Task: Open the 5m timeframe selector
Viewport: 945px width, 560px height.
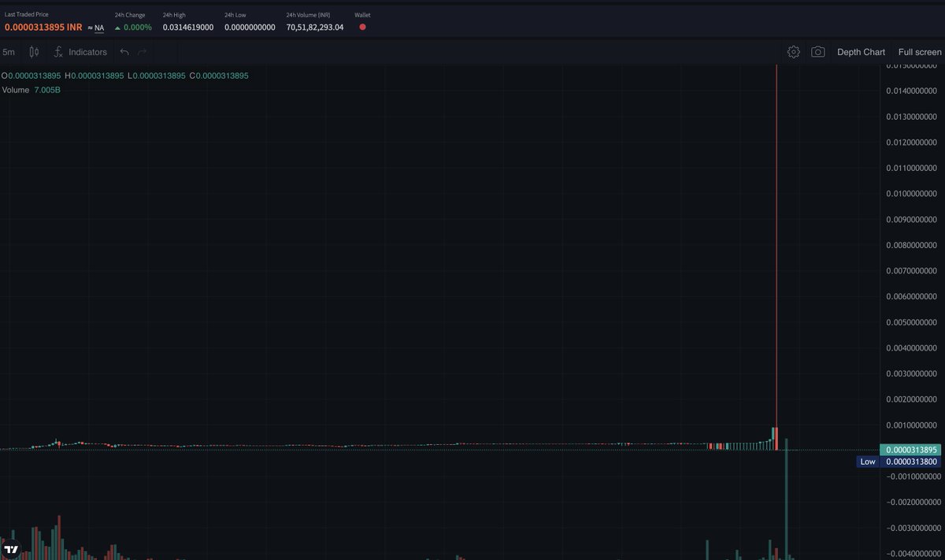Action: click(x=9, y=51)
